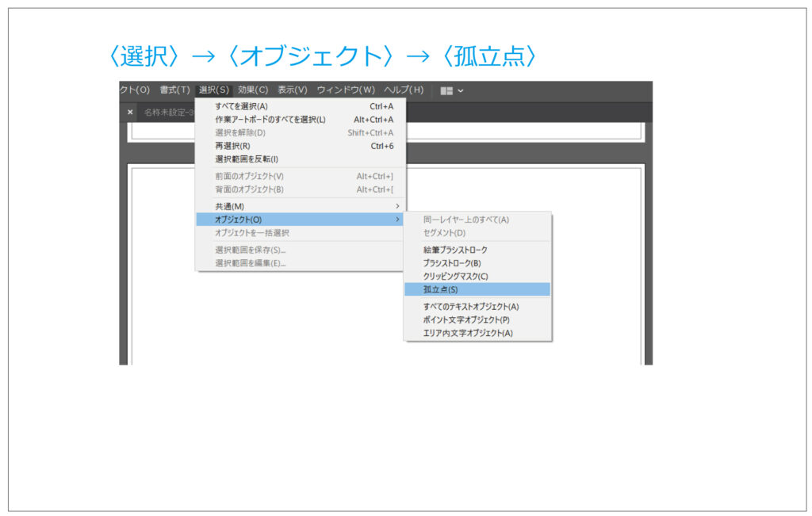812x516 pixels.
Task: Select ブラシストローク(B) in submenu
Action: [x=477, y=263]
